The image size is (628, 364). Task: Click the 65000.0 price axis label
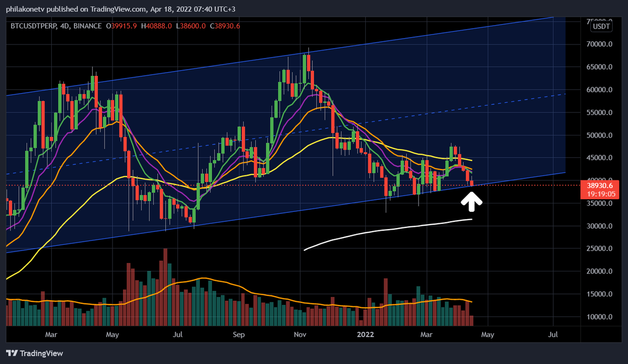tap(599, 67)
